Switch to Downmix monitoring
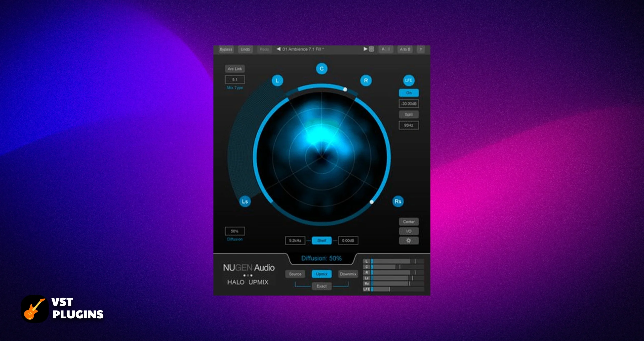Viewport: 644px width, 341px height. 348,274
